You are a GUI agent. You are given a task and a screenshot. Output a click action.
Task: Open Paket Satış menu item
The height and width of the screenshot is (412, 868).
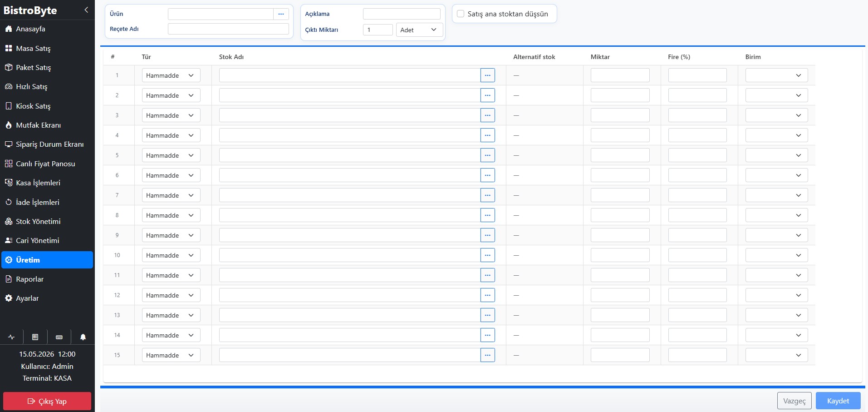(47, 68)
